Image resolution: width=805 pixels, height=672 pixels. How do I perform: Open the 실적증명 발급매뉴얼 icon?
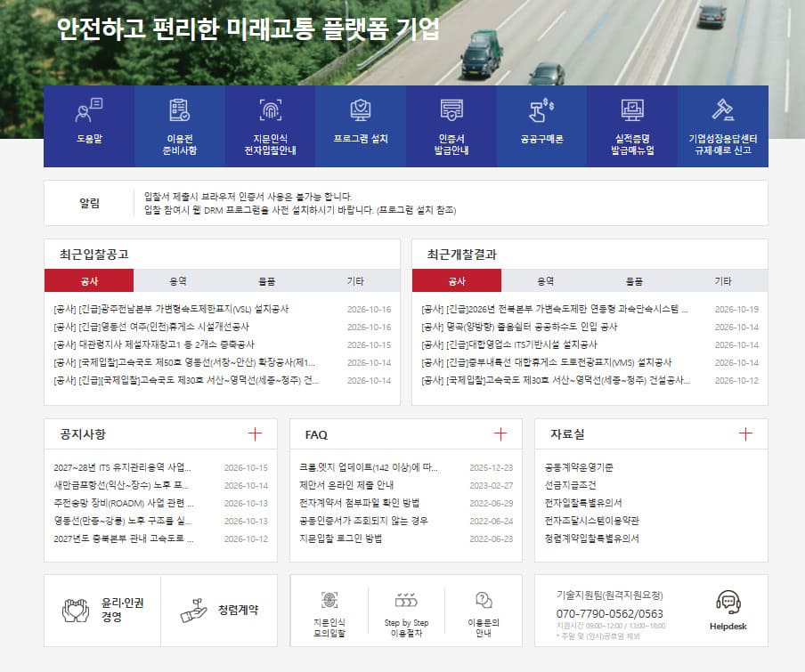click(x=632, y=109)
